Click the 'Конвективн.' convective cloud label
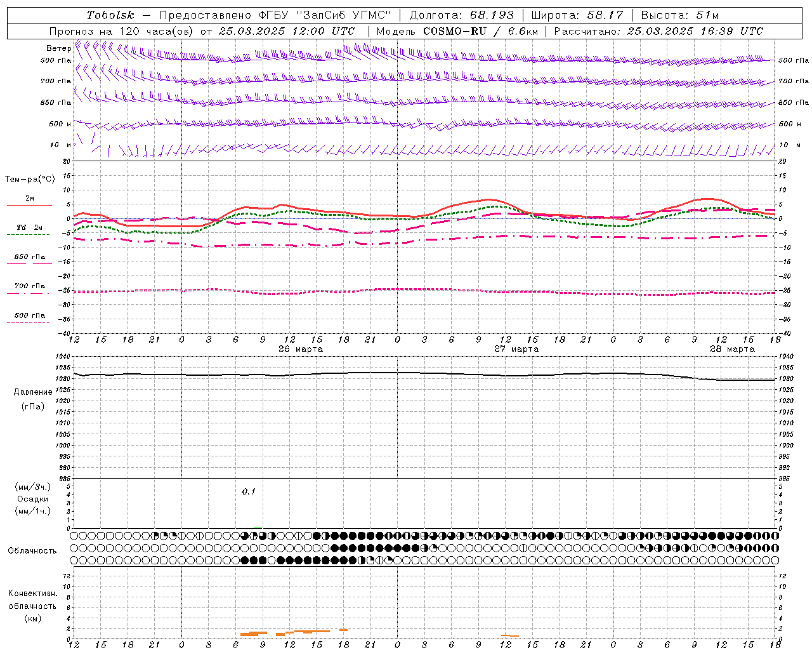The width and height of the screenshot is (812, 650). coord(33,594)
